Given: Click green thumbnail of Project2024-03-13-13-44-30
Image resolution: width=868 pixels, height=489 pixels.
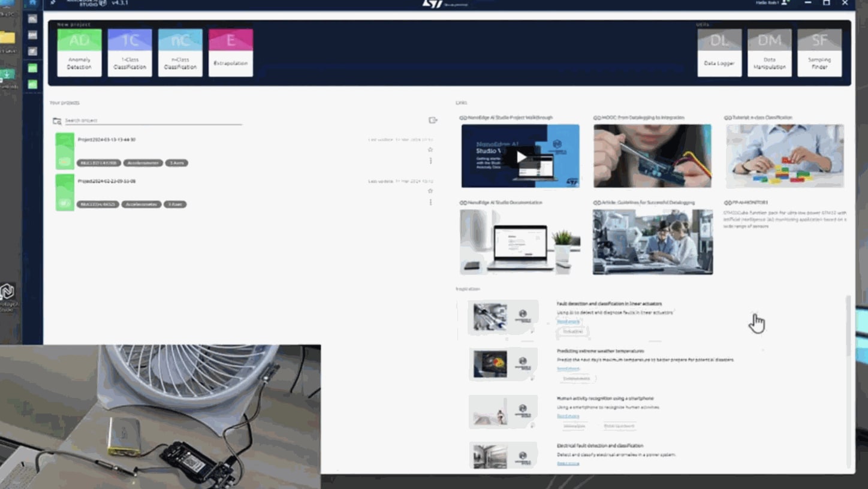Looking at the screenshot, I should pyautogui.click(x=65, y=151).
